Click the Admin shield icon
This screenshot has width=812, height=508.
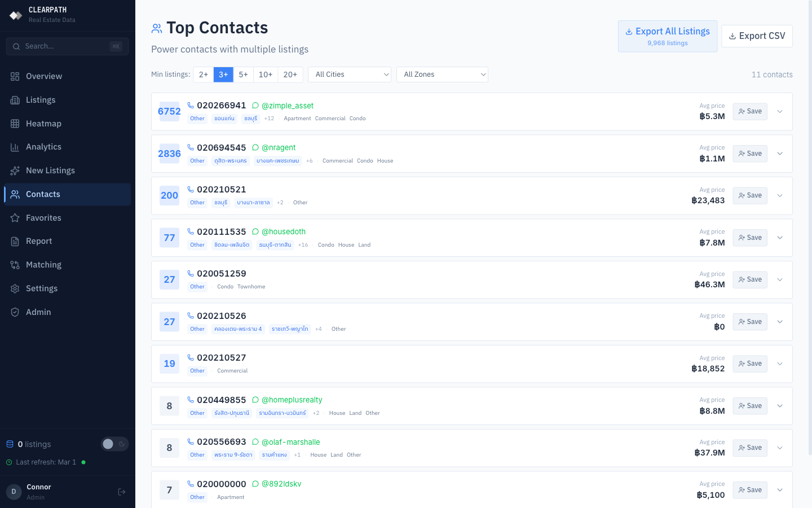pyautogui.click(x=15, y=312)
